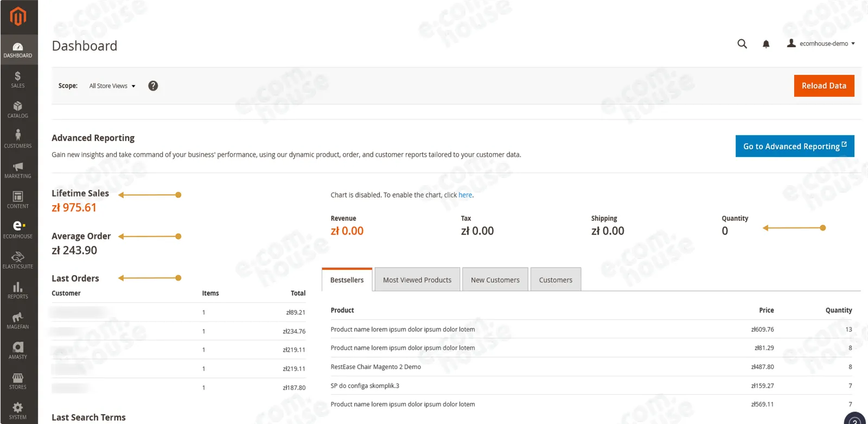Open the Elasticsuite sidebar menu
868x424 pixels.
pyautogui.click(x=18, y=261)
